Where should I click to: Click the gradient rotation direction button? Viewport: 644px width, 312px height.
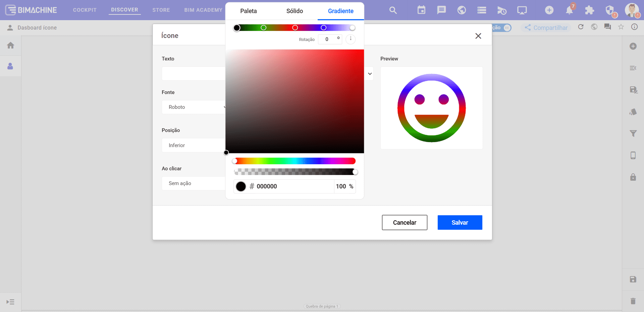(x=351, y=39)
